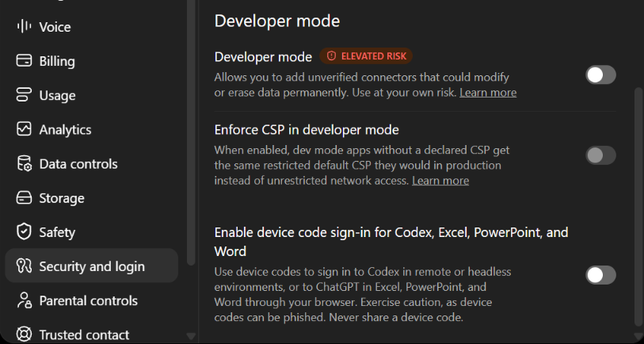Image resolution: width=644 pixels, height=344 pixels.
Task: Open Parental controls settings
Action: tap(91, 300)
